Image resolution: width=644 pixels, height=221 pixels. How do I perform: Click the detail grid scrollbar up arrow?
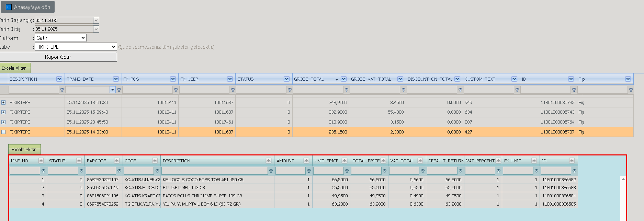tap(623, 179)
